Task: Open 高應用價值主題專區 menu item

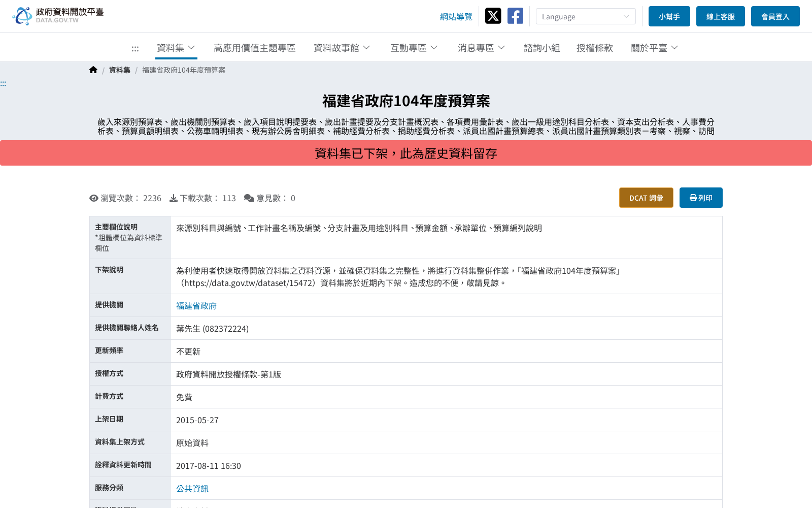Action: tap(255, 48)
